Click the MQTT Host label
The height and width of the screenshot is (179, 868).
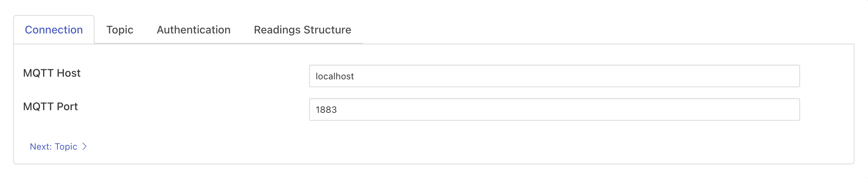coord(52,73)
